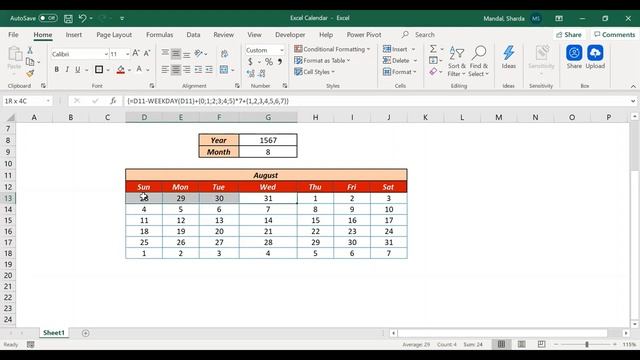640x360 pixels.
Task: Click the zoom slider handle
Action: point(587,344)
